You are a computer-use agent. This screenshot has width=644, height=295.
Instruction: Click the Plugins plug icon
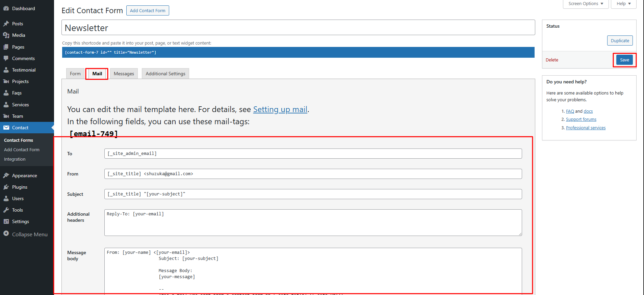(x=6, y=187)
